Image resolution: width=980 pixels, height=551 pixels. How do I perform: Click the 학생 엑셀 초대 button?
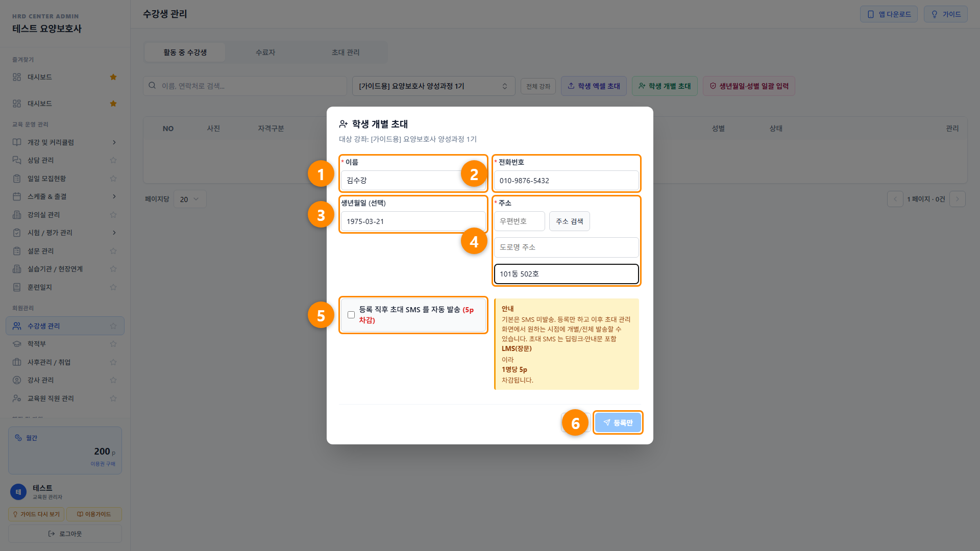tap(594, 86)
